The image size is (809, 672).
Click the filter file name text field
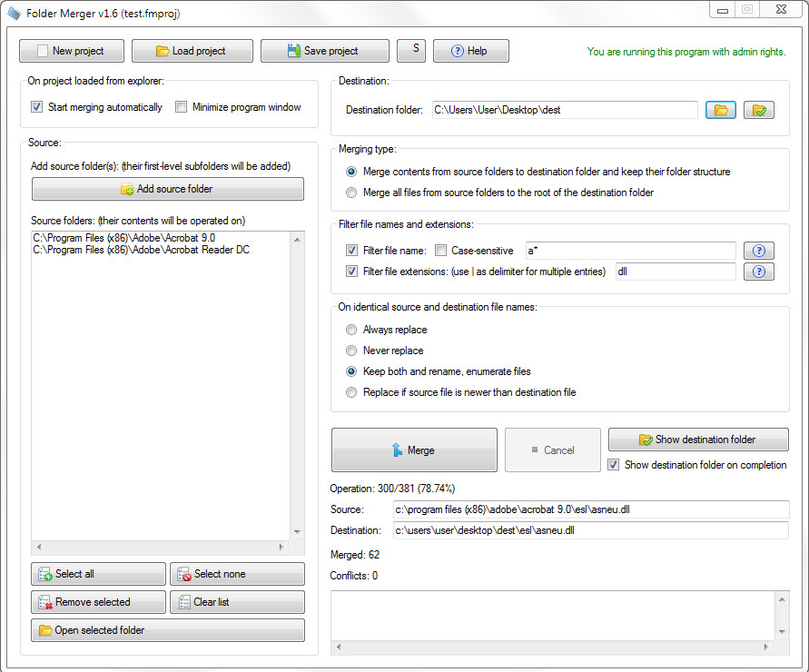pos(630,251)
